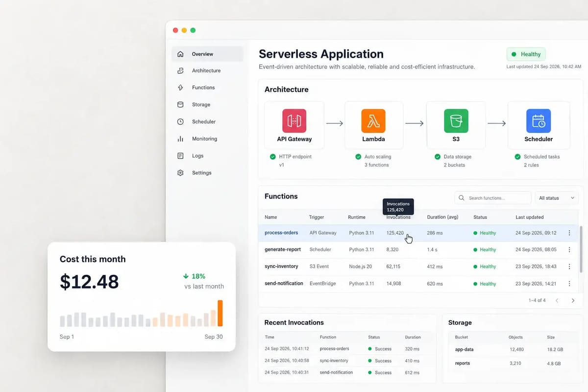This screenshot has width=588, height=392.
Task: Open the All status filter dropdown
Action: pyautogui.click(x=557, y=198)
